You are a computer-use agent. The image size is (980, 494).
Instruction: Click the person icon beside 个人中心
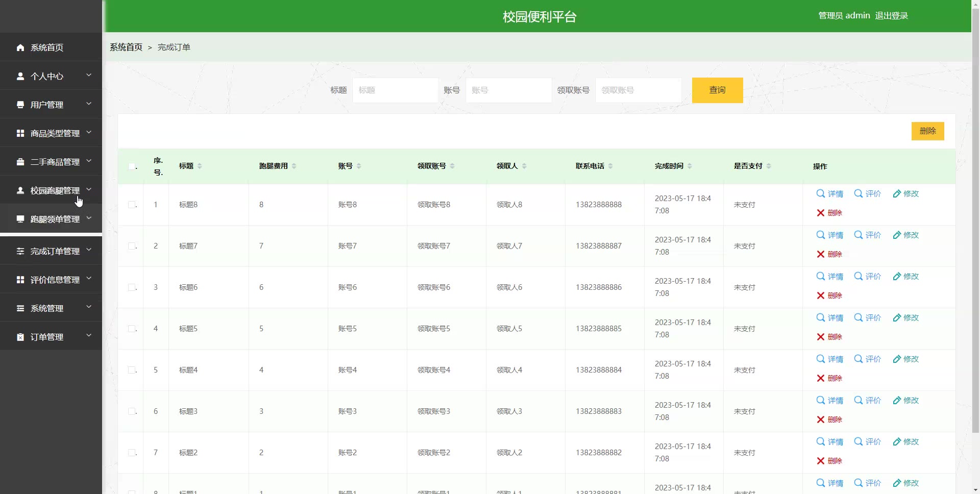(x=20, y=76)
